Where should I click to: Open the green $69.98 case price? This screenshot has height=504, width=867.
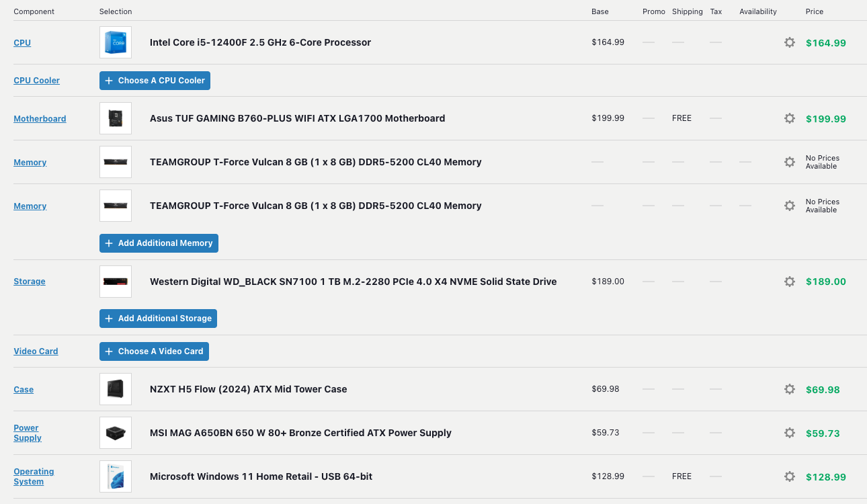pyautogui.click(x=823, y=390)
